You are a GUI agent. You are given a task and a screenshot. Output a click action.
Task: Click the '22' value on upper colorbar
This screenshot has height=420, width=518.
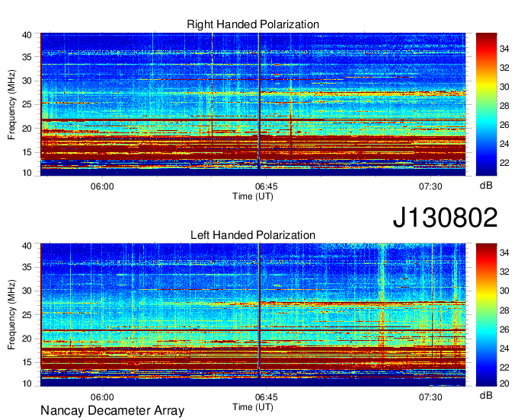504,163
